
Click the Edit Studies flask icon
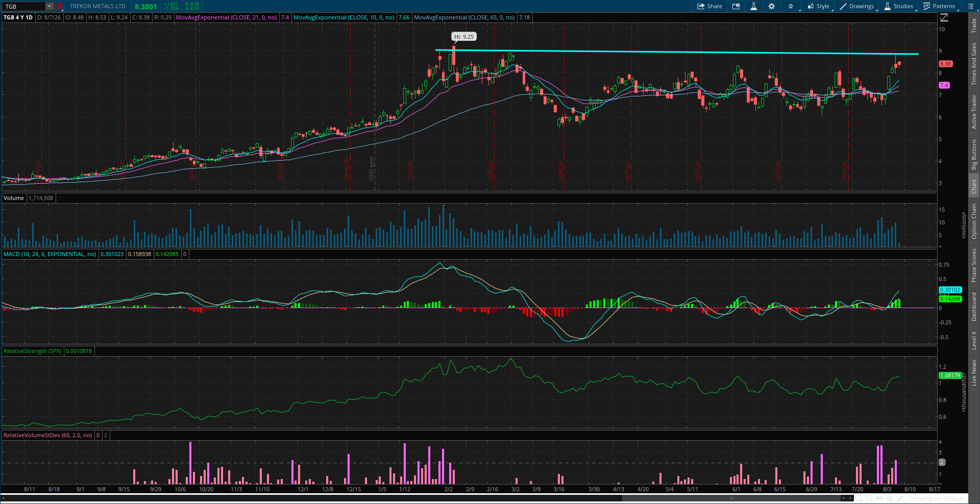click(x=753, y=6)
